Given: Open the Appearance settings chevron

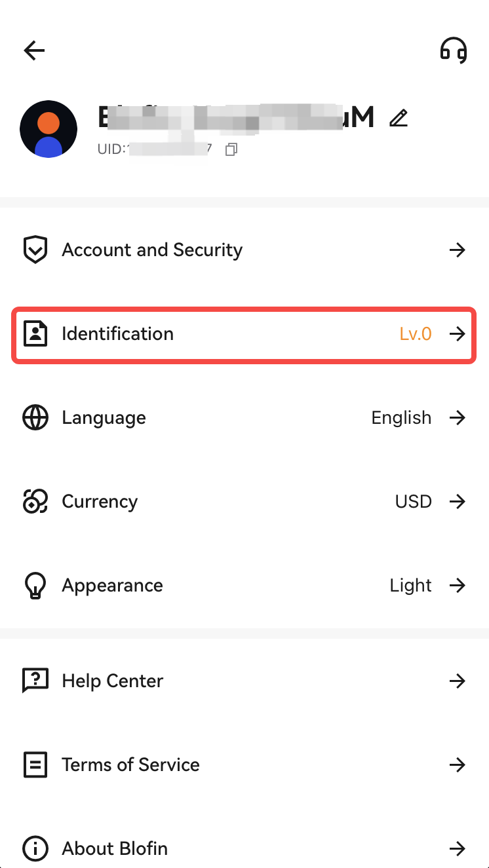Looking at the screenshot, I should [x=458, y=585].
